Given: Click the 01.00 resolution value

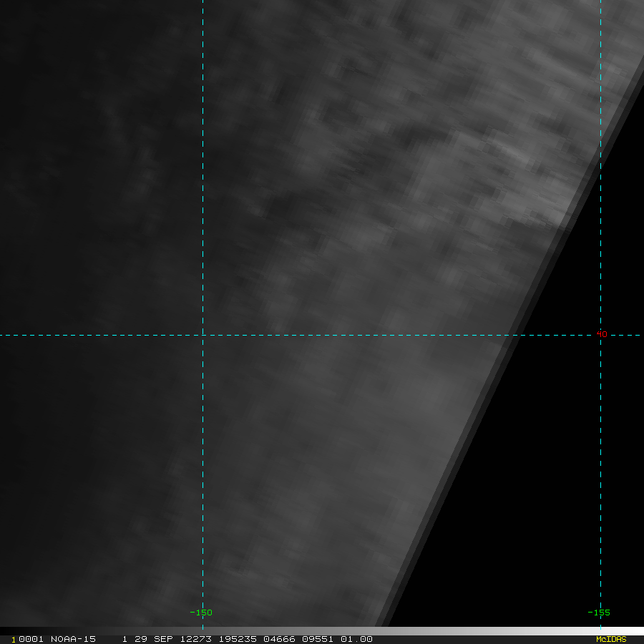Looking at the screenshot, I should pyautogui.click(x=356, y=639).
